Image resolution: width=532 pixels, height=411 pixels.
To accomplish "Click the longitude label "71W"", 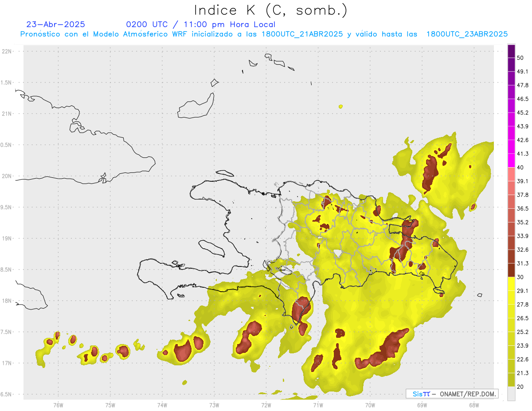I will pos(318,405).
